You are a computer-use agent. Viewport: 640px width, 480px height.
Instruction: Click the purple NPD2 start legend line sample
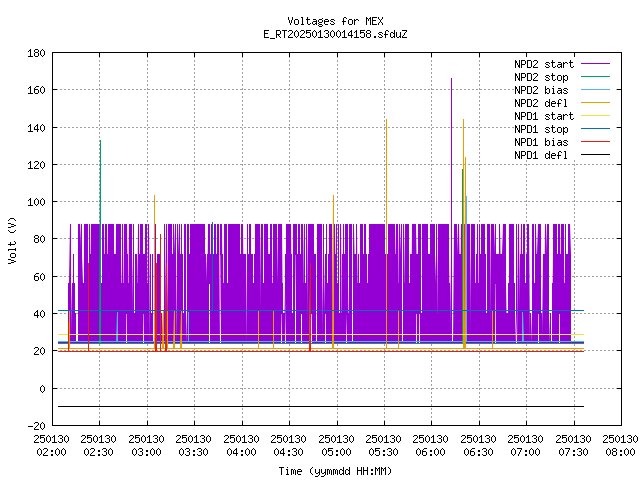(x=595, y=64)
